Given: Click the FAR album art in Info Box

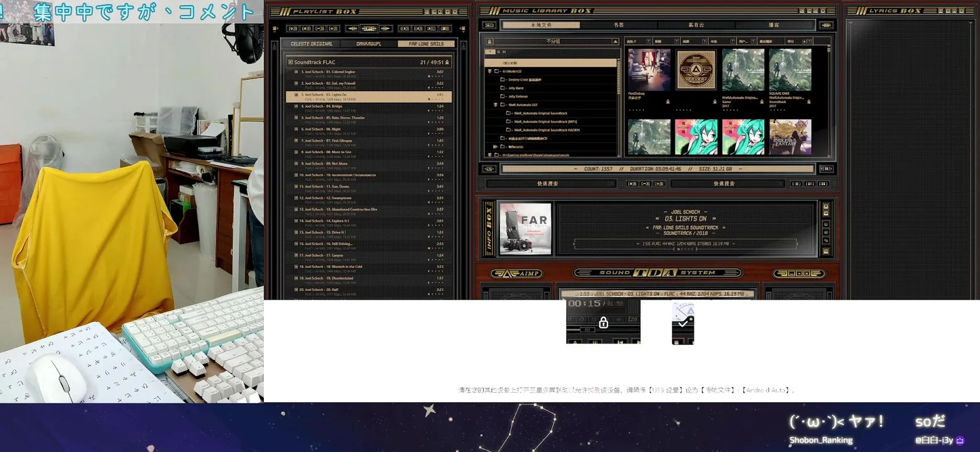Looking at the screenshot, I should pos(525,229).
